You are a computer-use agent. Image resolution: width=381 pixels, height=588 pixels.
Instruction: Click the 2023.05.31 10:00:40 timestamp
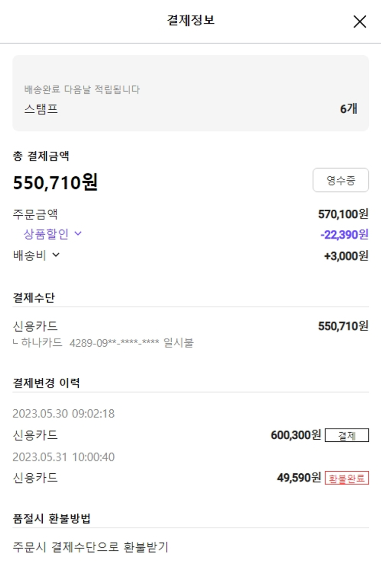(x=63, y=457)
